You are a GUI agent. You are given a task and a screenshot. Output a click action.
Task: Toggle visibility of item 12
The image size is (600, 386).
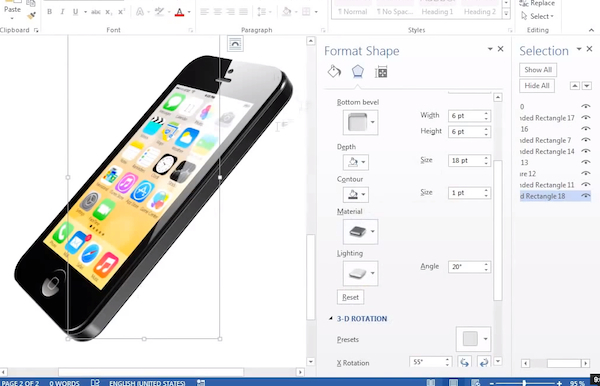[585, 173]
